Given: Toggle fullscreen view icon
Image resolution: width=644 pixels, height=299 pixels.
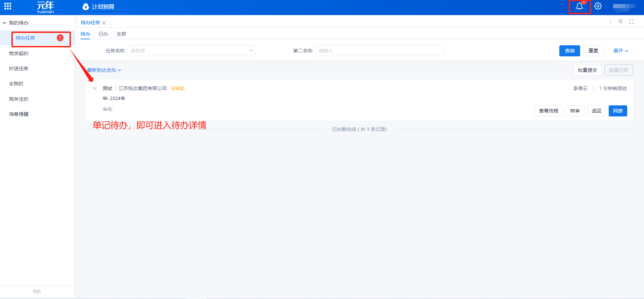Looking at the screenshot, I should [631, 21].
